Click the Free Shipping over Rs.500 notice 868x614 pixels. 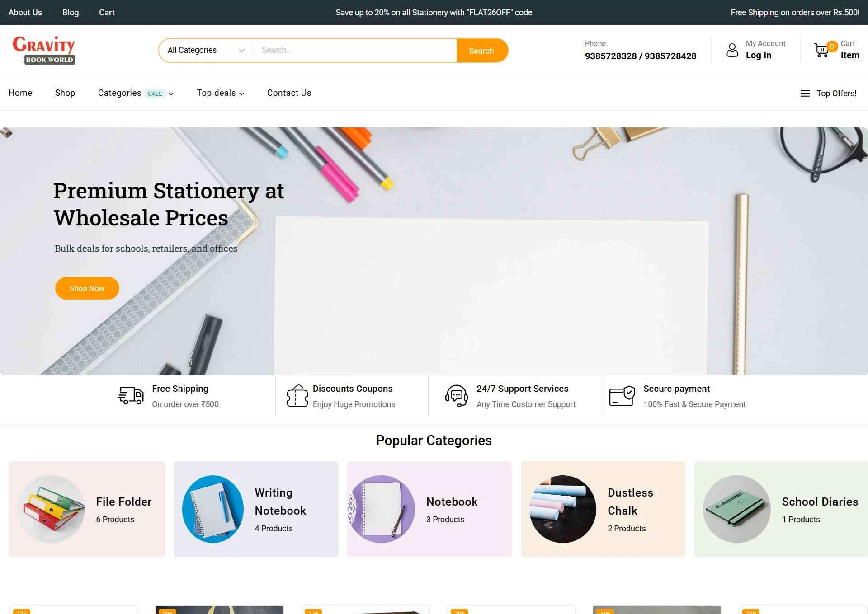pos(795,13)
